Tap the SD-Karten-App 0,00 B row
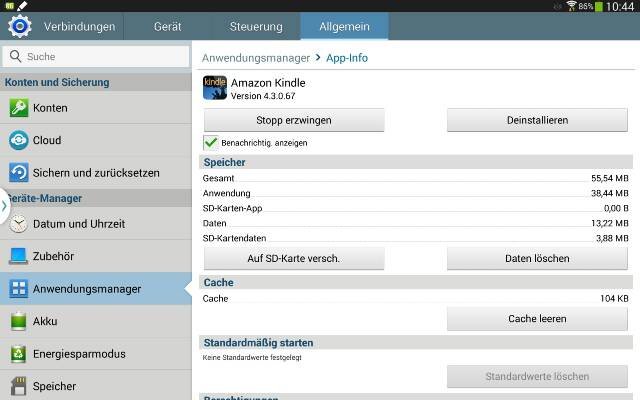The image size is (640, 400). pyautogui.click(x=416, y=208)
